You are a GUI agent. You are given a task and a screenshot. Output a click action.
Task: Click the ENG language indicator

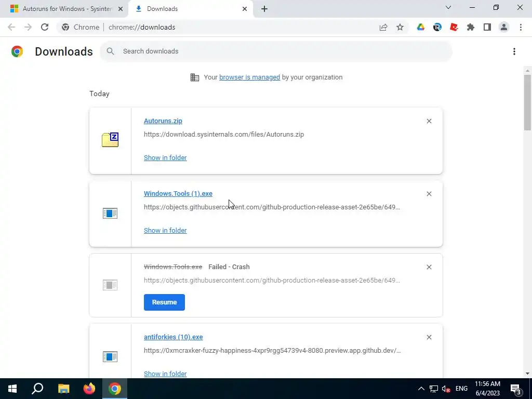pyautogui.click(x=461, y=389)
